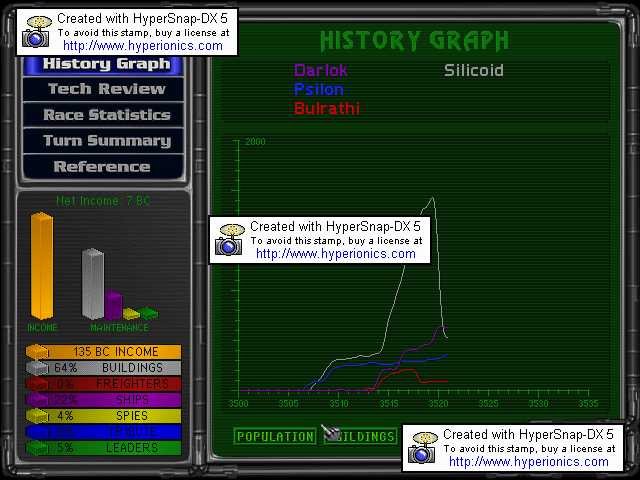
Task: Open the Tech Review menu item
Action: pyautogui.click(x=106, y=89)
